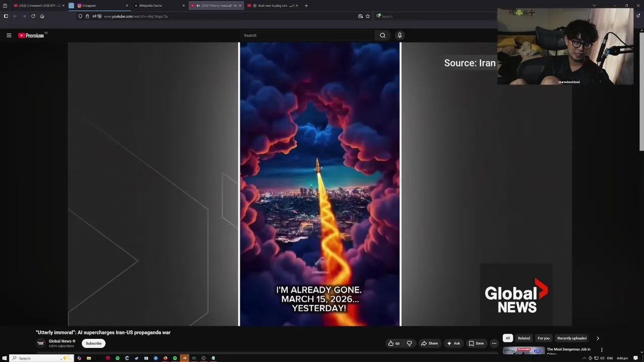Image resolution: width=644 pixels, height=362 pixels.
Task: Bookmark this page with star
Action: pos(368,16)
